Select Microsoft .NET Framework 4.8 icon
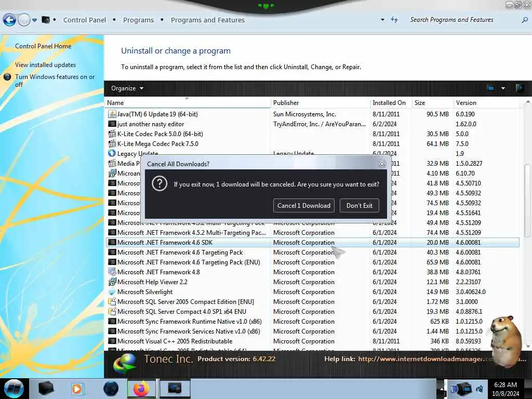The height and width of the screenshot is (399, 532). (112, 272)
